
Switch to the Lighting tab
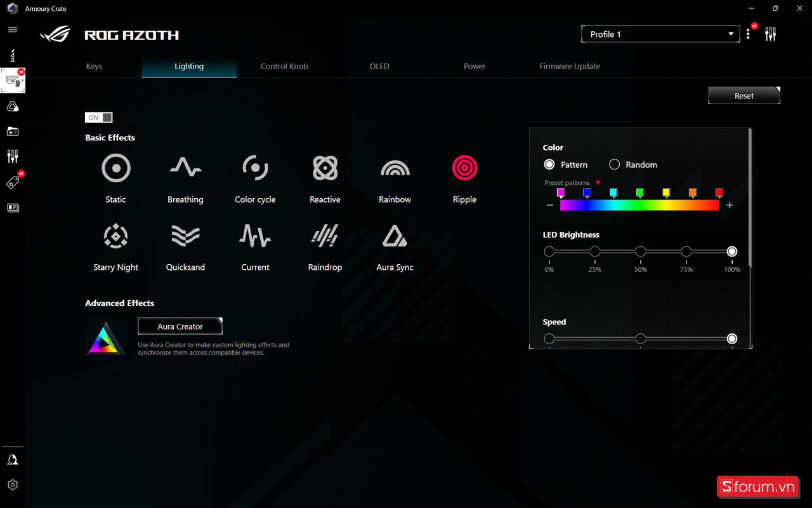[189, 66]
